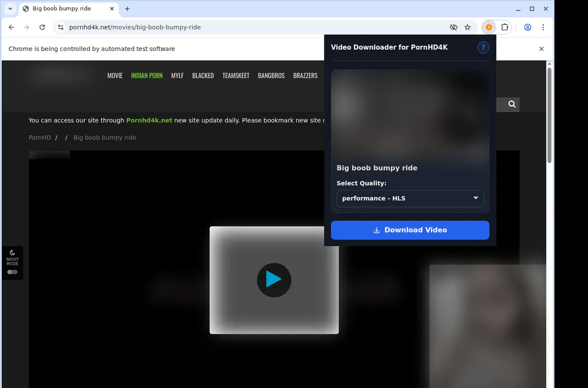This screenshot has height=388, width=588.
Task: Open the BANGBROS menu item
Action: click(x=271, y=76)
